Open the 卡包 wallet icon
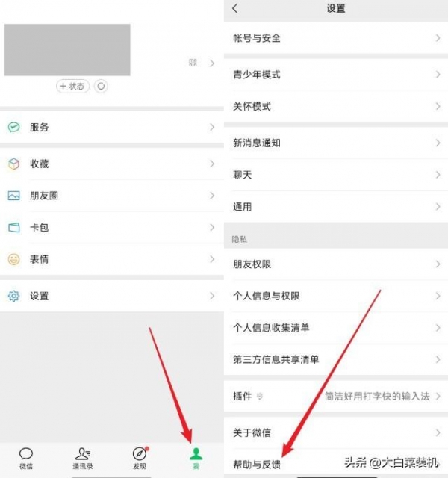Screen dimensions: 448x478 [x=13, y=227]
